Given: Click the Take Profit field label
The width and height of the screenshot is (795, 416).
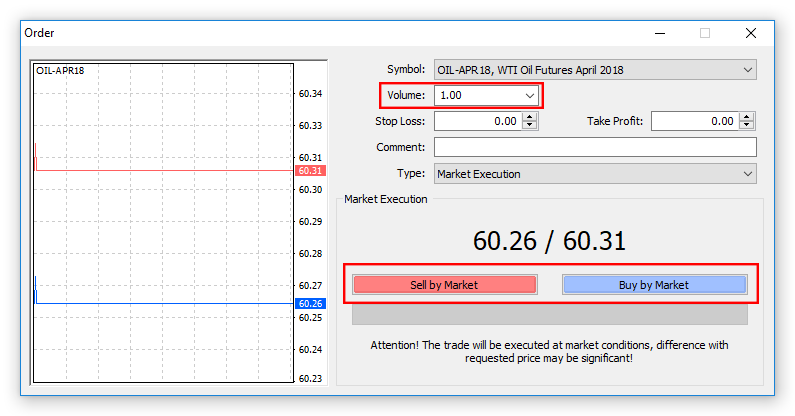Looking at the screenshot, I should [x=615, y=121].
